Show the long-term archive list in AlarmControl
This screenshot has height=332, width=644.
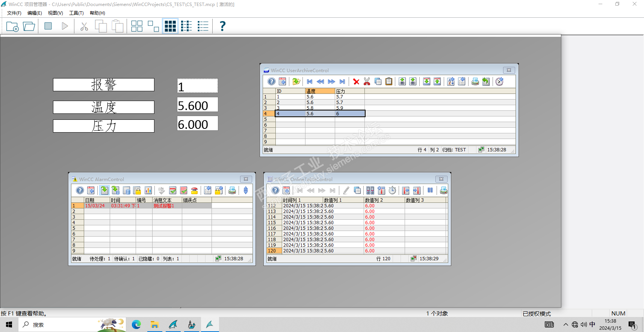126,190
